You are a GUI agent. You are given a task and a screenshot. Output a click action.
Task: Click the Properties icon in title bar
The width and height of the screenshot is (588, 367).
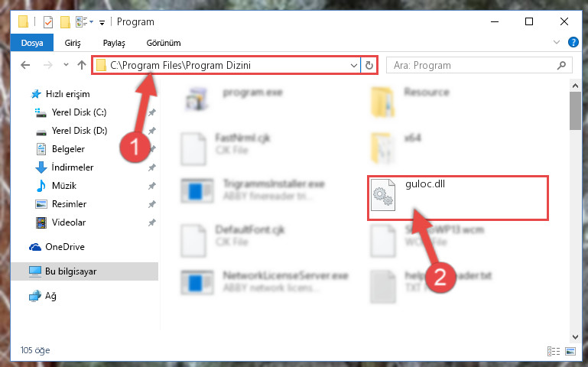[48, 22]
